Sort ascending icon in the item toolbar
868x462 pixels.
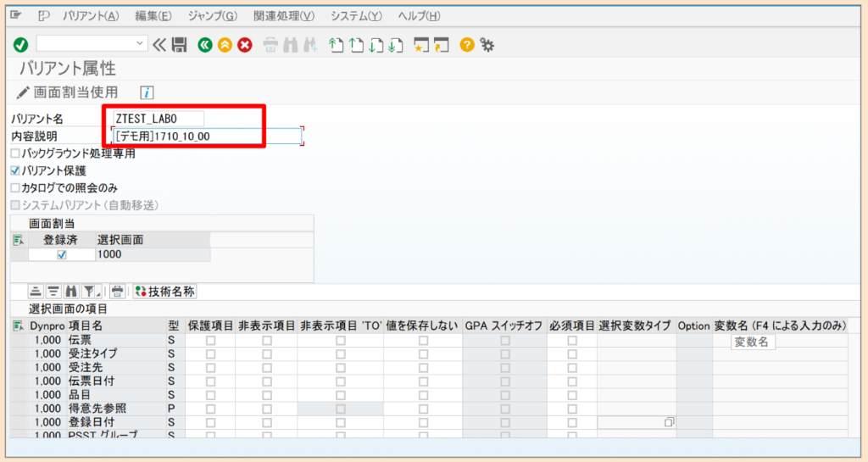point(36,292)
